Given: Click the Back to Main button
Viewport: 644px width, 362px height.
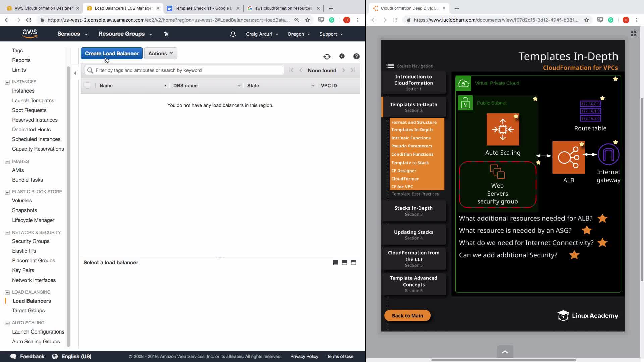Looking at the screenshot, I should pyautogui.click(x=407, y=316).
